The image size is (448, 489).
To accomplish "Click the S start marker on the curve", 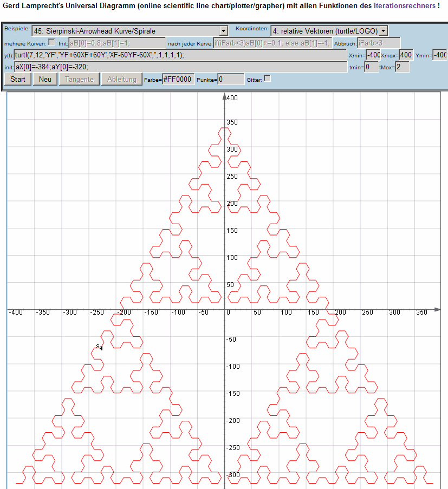I will coord(99,347).
